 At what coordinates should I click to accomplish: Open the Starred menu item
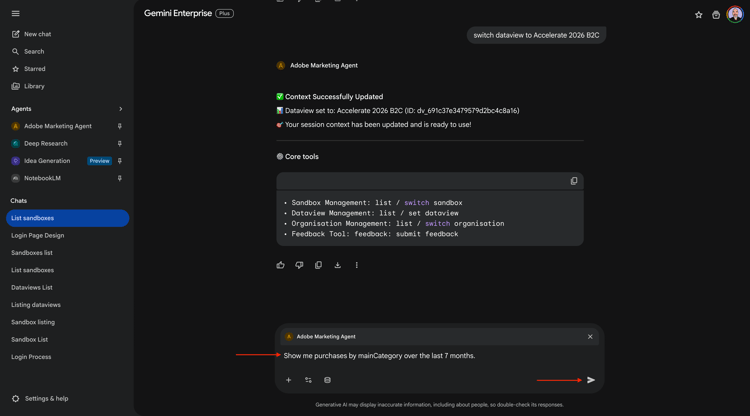[x=35, y=69]
